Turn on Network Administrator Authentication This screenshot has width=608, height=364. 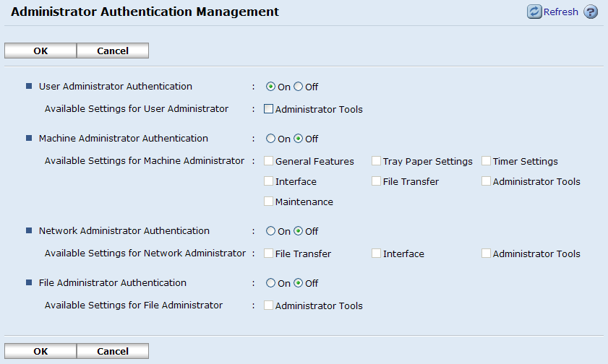tap(271, 231)
